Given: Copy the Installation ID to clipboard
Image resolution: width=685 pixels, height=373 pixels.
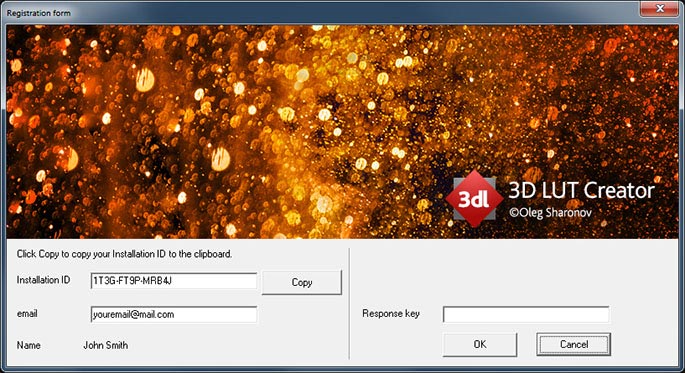Looking at the screenshot, I should [x=302, y=282].
